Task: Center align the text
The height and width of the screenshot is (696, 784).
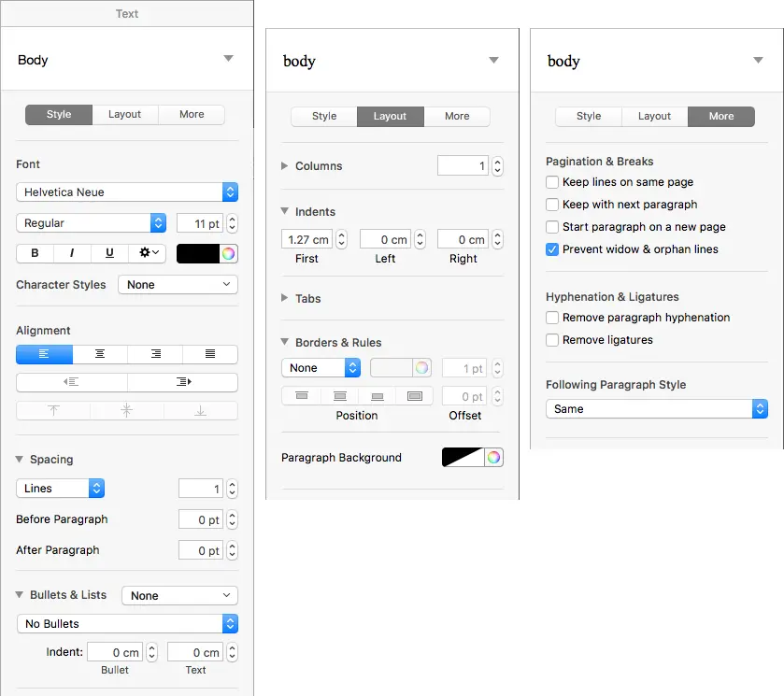Action: pyautogui.click(x=99, y=355)
